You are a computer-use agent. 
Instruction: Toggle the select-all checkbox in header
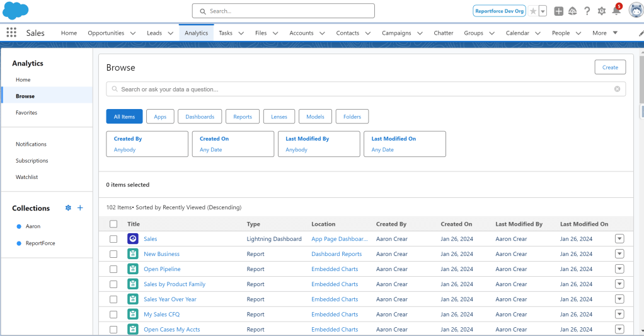coord(113,224)
